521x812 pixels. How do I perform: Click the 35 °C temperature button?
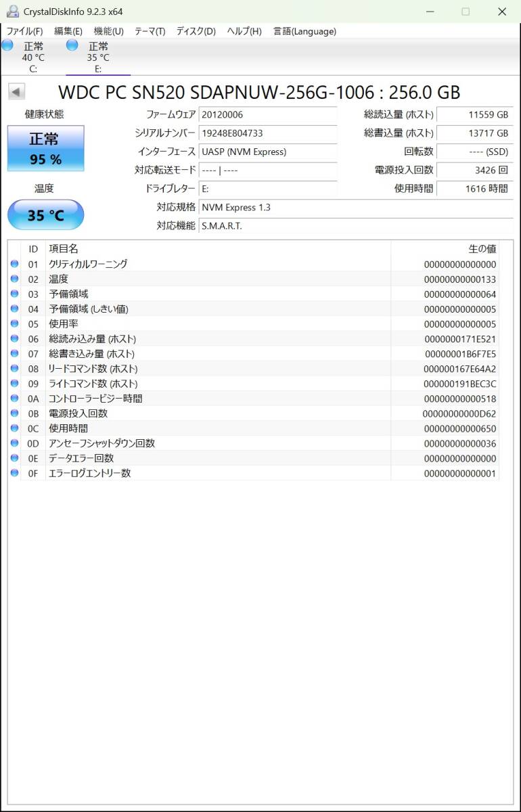click(x=45, y=215)
